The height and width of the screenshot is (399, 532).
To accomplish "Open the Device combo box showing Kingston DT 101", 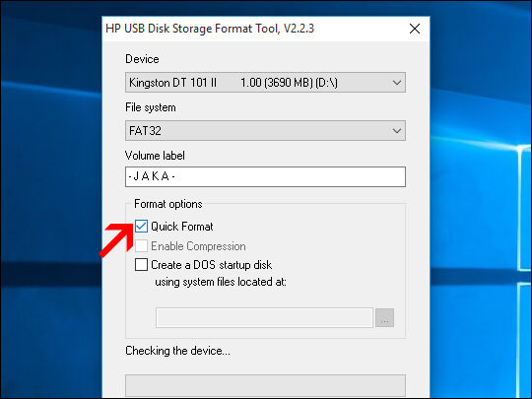I will [265, 83].
